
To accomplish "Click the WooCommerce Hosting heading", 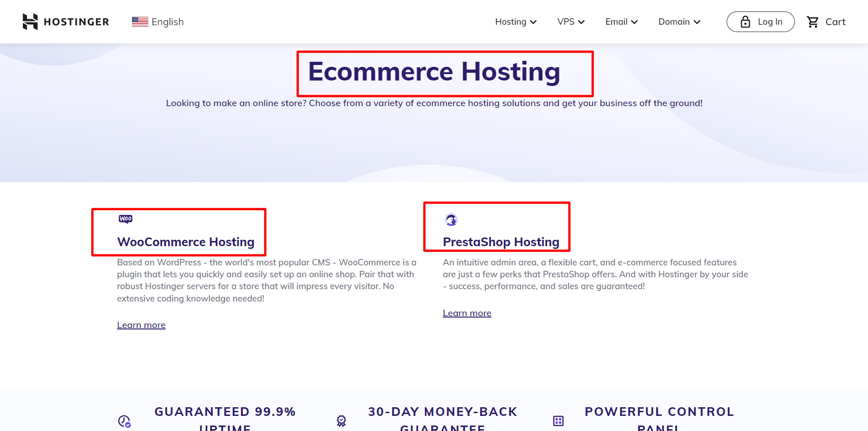I will 186,242.
